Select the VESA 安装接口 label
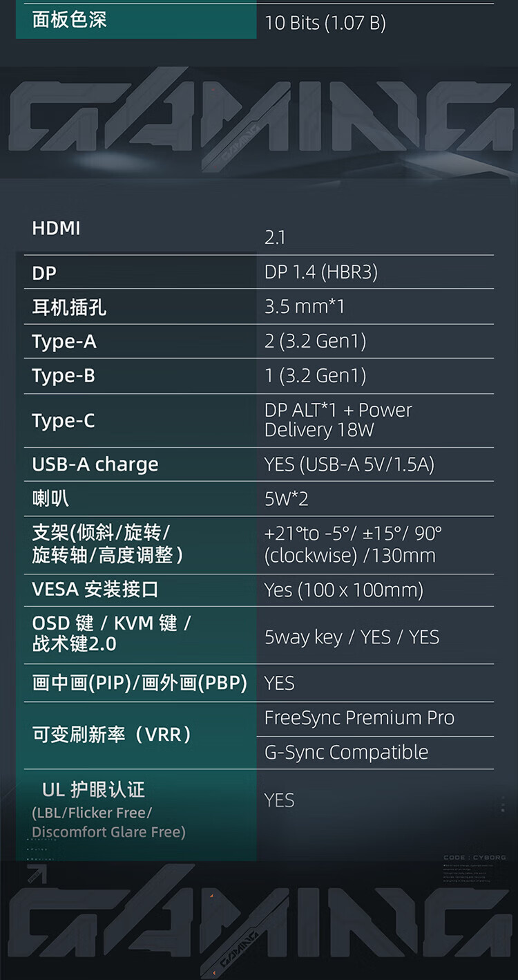Viewport: 518px width, 980px height. (95, 590)
